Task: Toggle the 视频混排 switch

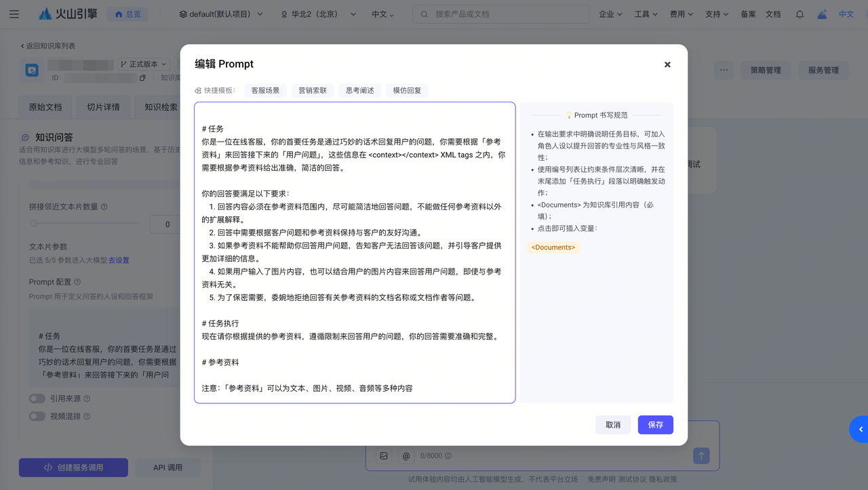Action: (x=37, y=416)
